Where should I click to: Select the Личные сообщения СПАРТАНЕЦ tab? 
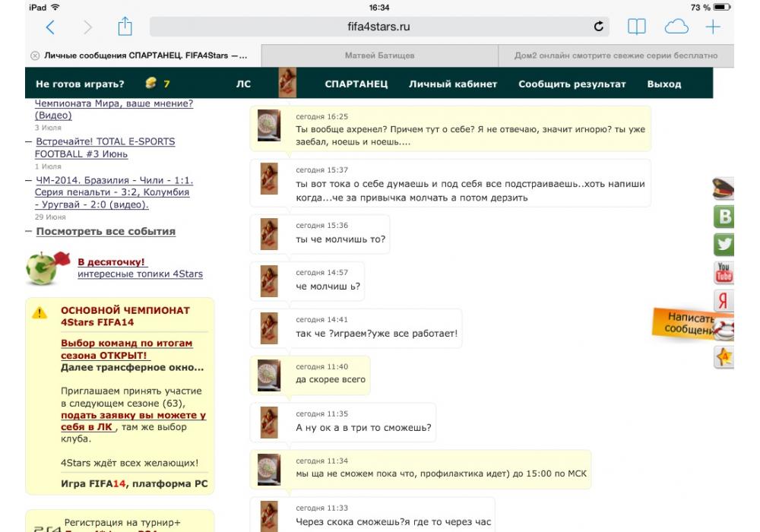click(145, 55)
